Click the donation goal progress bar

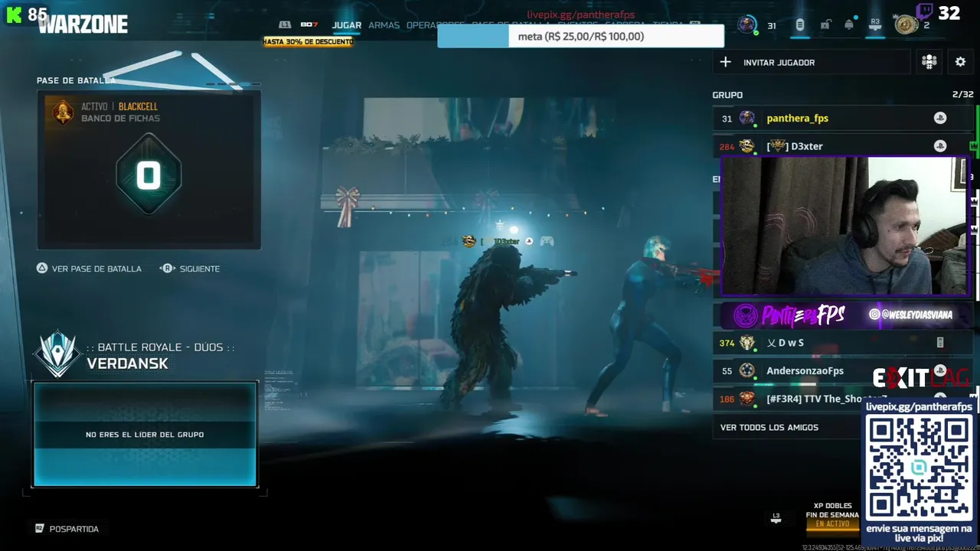[x=580, y=36]
